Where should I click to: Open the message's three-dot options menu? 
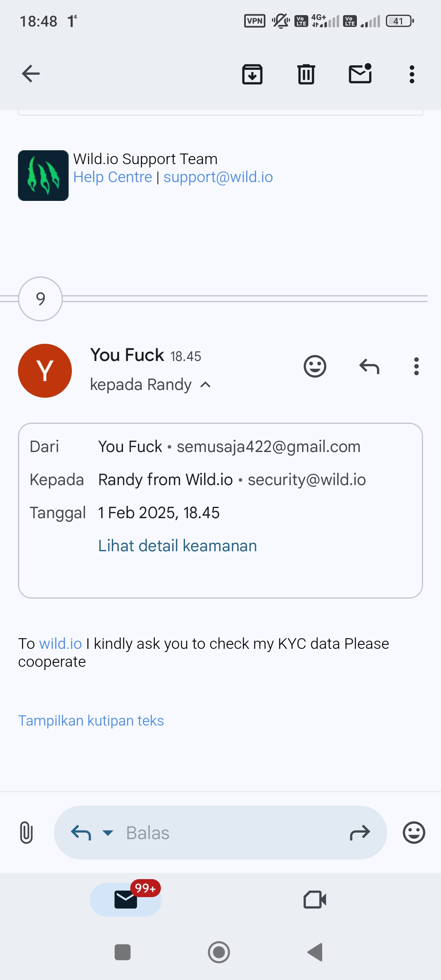pyautogui.click(x=416, y=366)
